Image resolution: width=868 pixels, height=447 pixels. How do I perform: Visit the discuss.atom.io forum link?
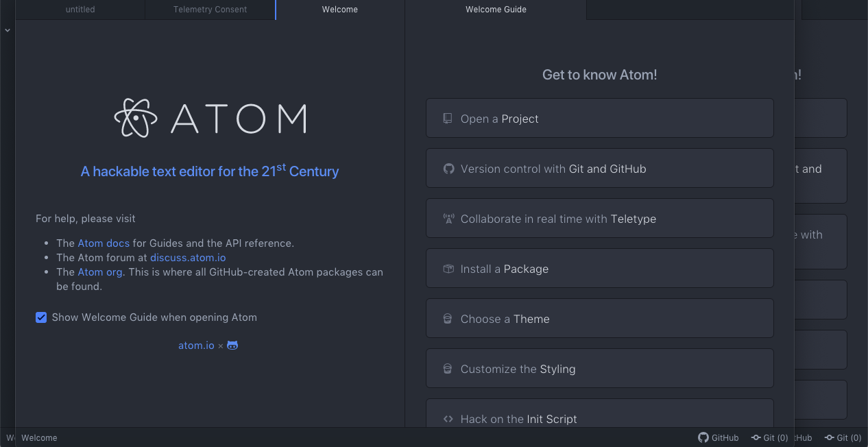[x=188, y=258]
